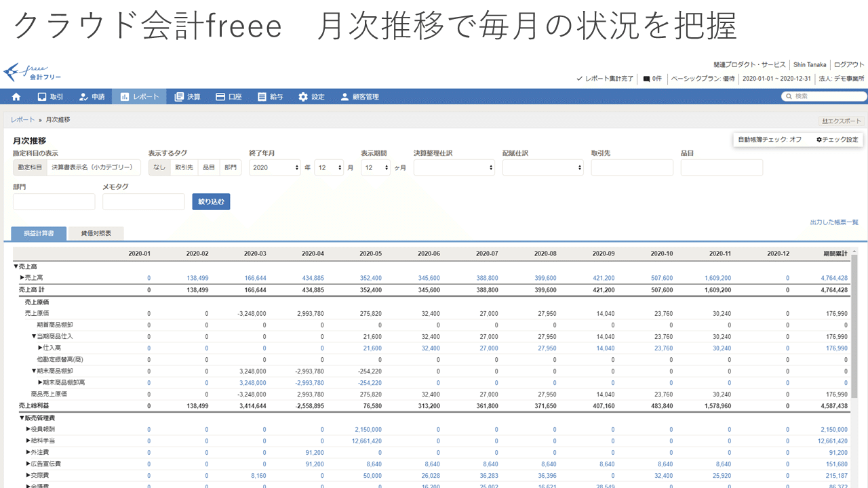Click 売上高 2020-11 value 1,609,200
Viewport: 868px width, 488px height.
pos(717,278)
